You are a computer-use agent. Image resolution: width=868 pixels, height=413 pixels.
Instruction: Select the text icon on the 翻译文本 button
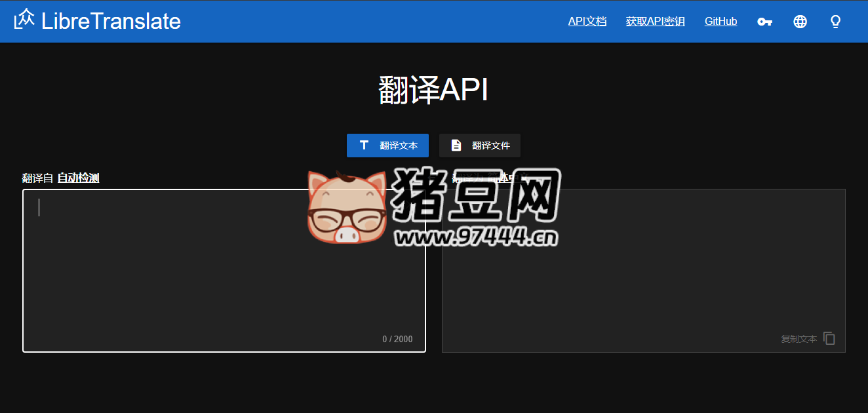364,145
